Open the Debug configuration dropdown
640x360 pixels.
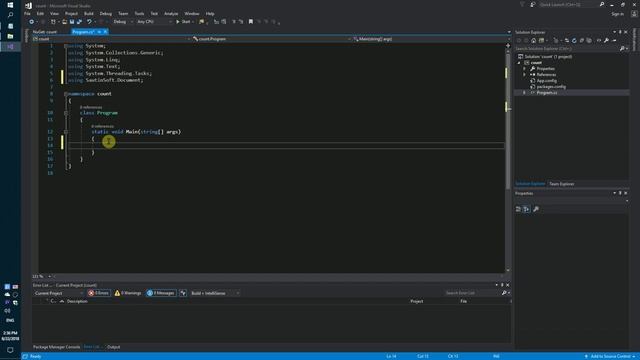[x=122, y=22]
